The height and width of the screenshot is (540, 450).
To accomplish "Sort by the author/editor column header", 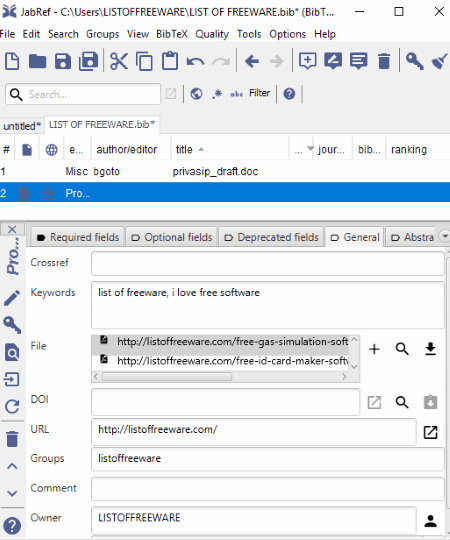I will (x=131, y=149).
